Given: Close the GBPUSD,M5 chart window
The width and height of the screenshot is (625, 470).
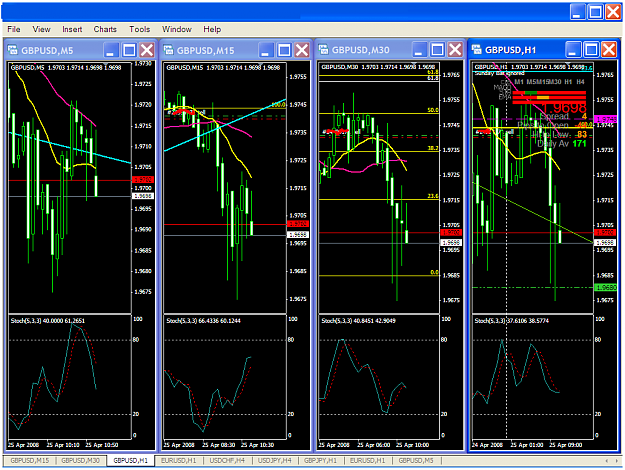Looking at the screenshot, I should [147, 50].
